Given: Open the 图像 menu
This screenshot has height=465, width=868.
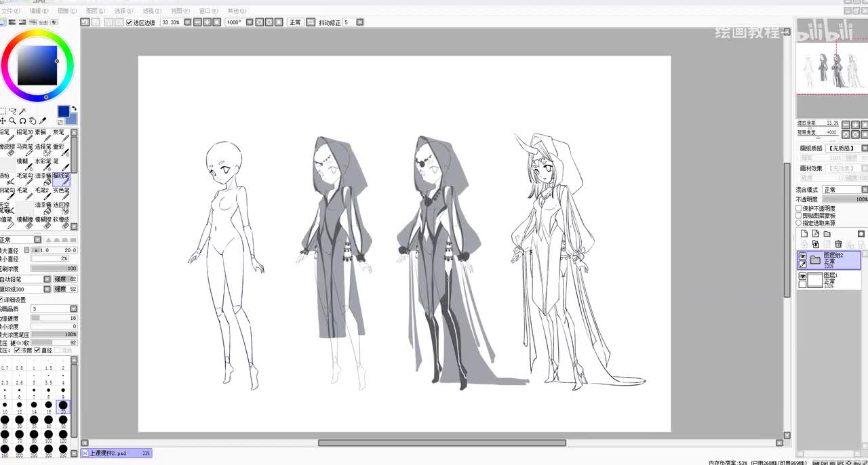Looking at the screenshot, I should click(68, 12).
